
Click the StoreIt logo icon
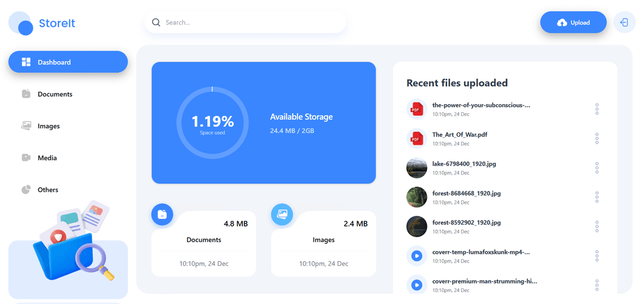pos(21,23)
